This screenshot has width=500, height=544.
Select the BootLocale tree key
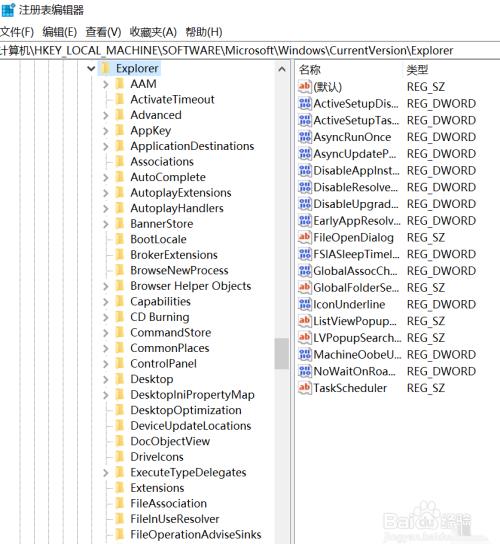pyautogui.click(x=158, y=239)
